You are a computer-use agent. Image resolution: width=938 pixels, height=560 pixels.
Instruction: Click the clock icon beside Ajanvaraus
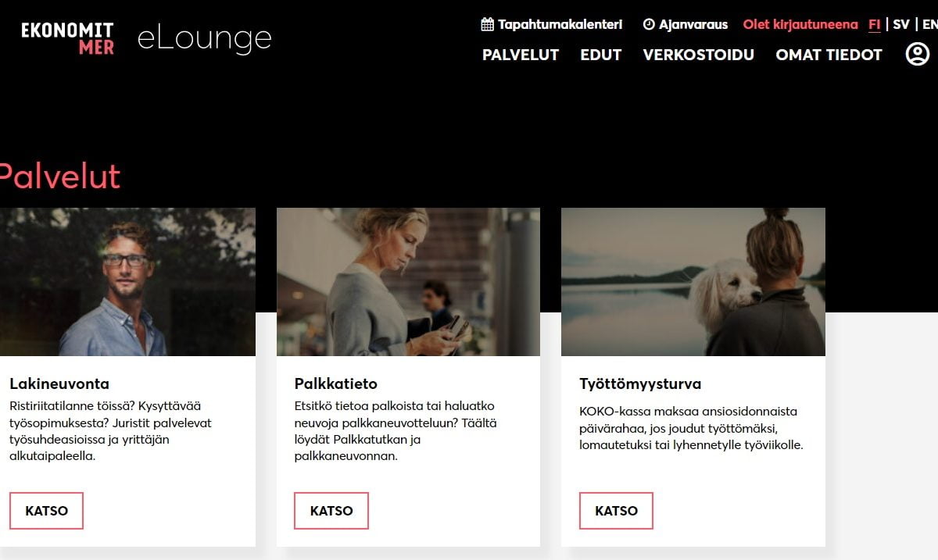[649, 24]
